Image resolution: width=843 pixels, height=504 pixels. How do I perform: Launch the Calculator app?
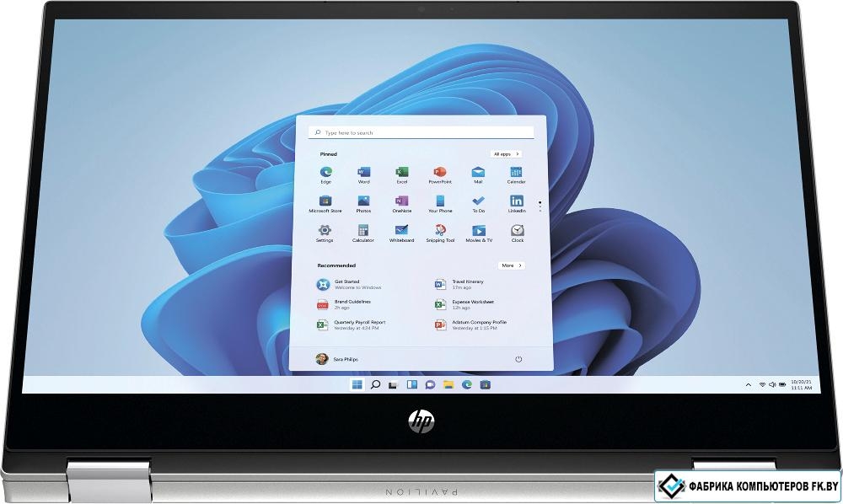362,233
